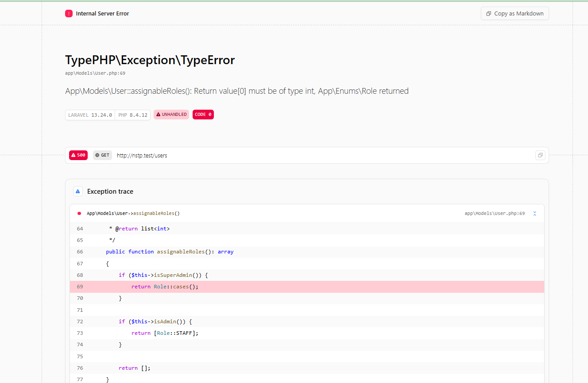Click the red Internal Server Error icon
This screenshot has height=383, width=588.
[x=69, y=14]
